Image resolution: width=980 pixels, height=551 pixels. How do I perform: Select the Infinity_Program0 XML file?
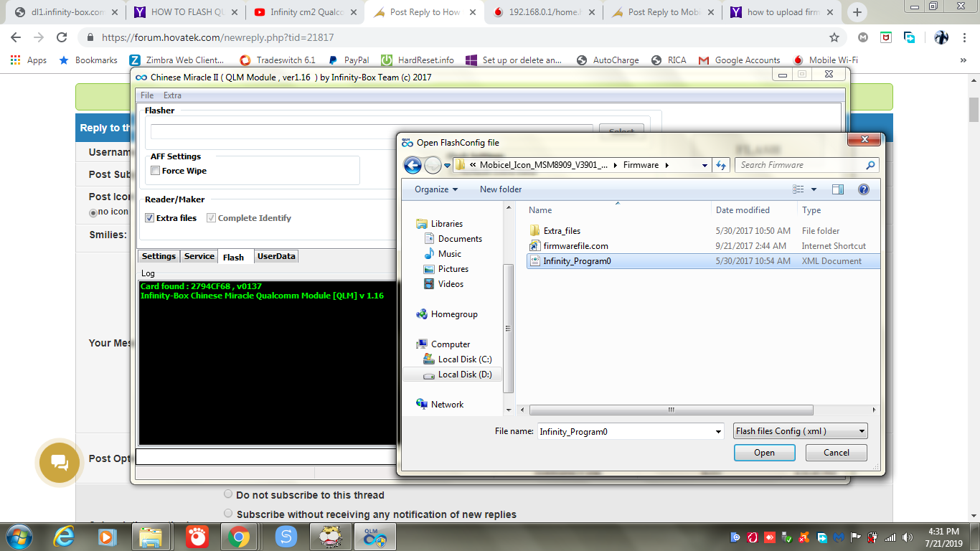(x=577, y=261)
